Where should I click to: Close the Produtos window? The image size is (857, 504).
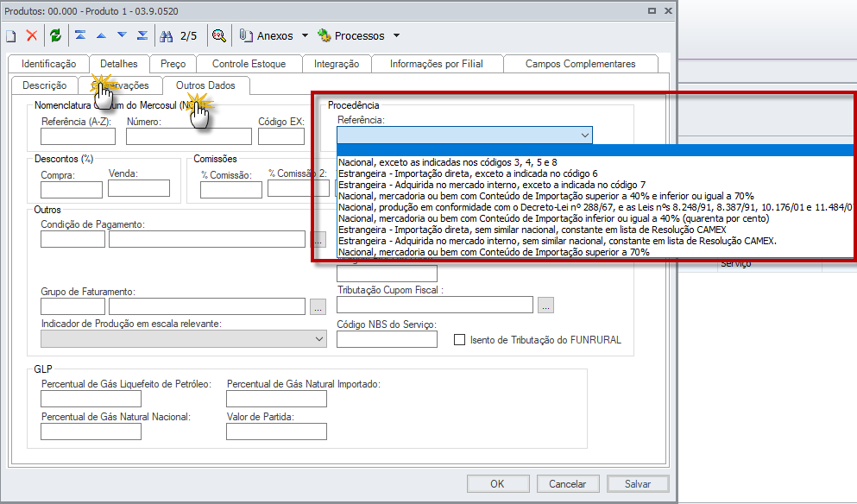pos(668,11)
